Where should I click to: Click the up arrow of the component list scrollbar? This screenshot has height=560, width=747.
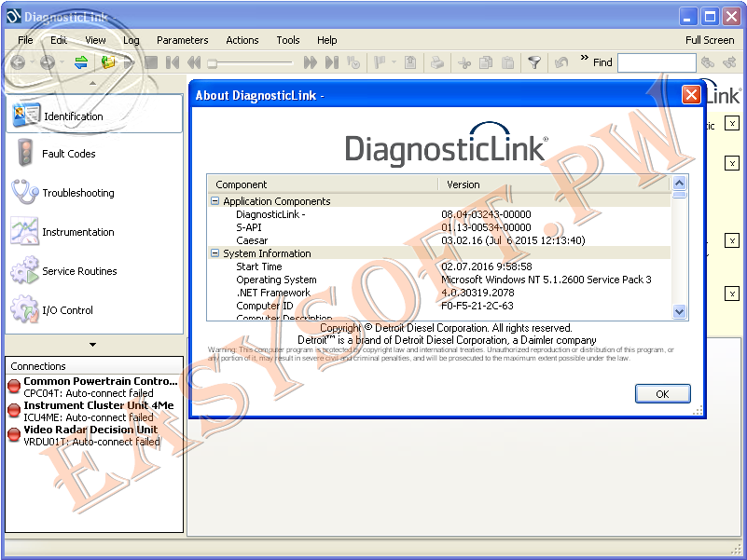point(679,183)
